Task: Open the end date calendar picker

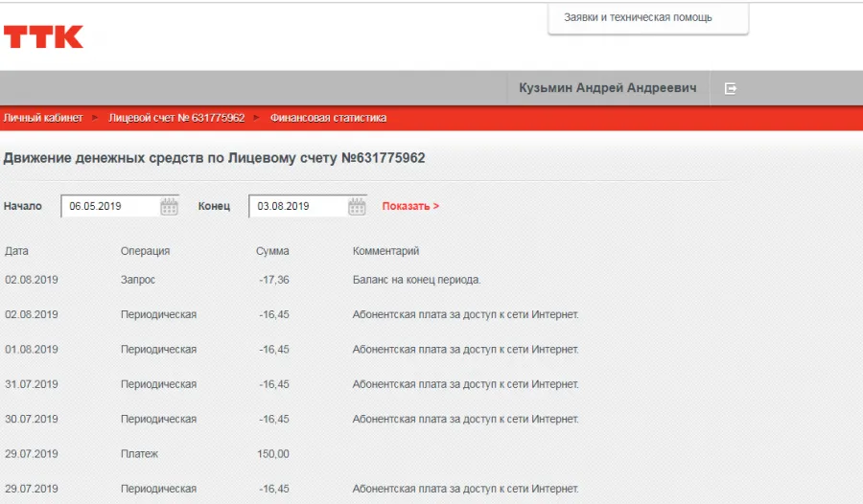Action: (357, 206)
